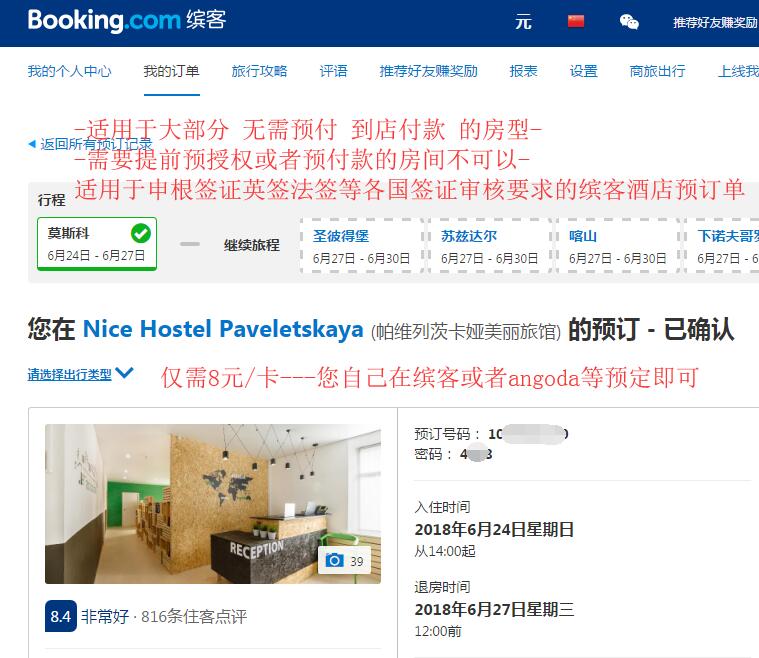Click the back arrow beside 返回所有预订记录

[x=32, y=144]
